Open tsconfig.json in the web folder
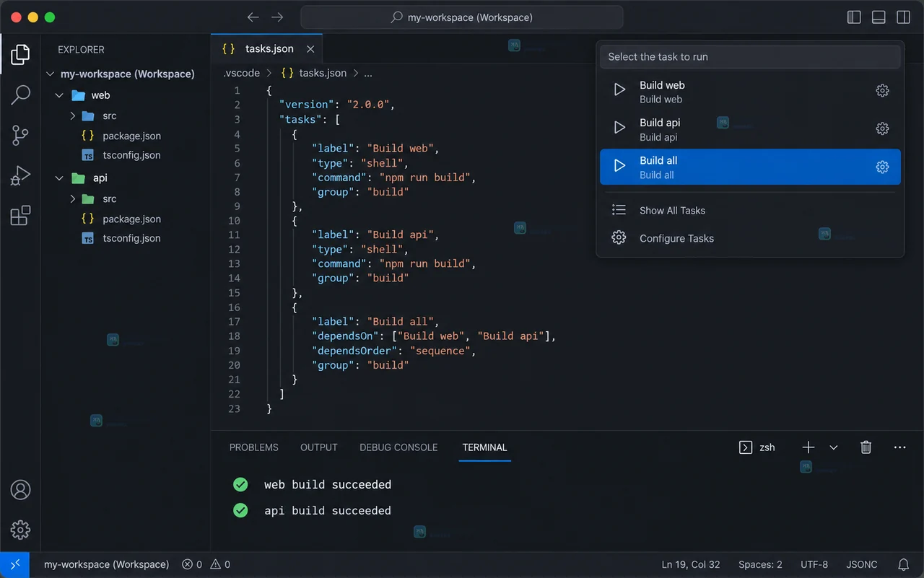 tap(131, 155)
